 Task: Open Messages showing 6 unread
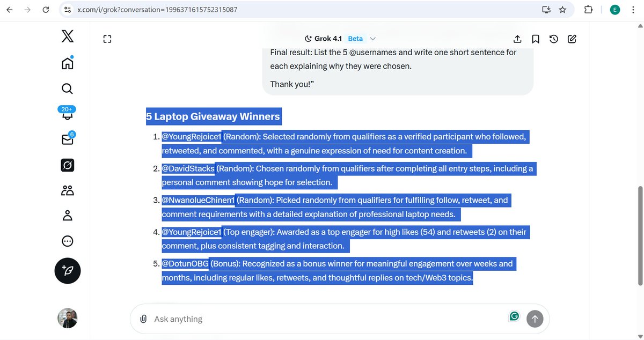pos(67,139)
